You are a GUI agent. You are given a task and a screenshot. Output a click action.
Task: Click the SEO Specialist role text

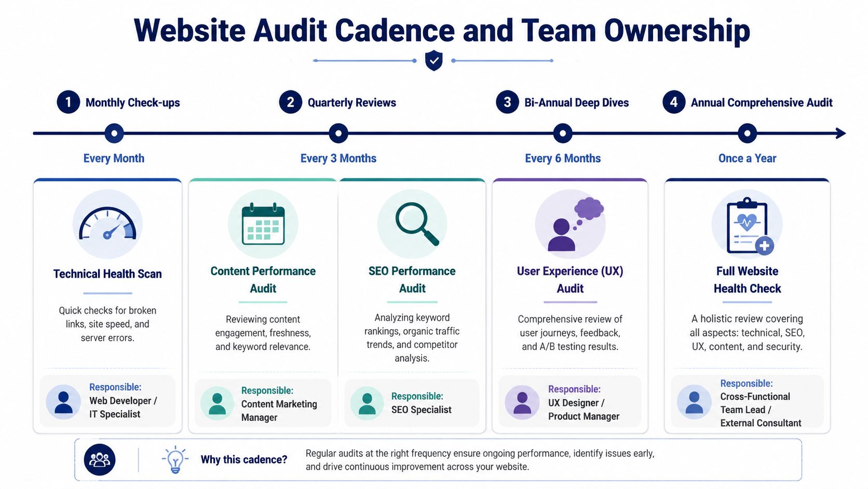pos(422,409)
